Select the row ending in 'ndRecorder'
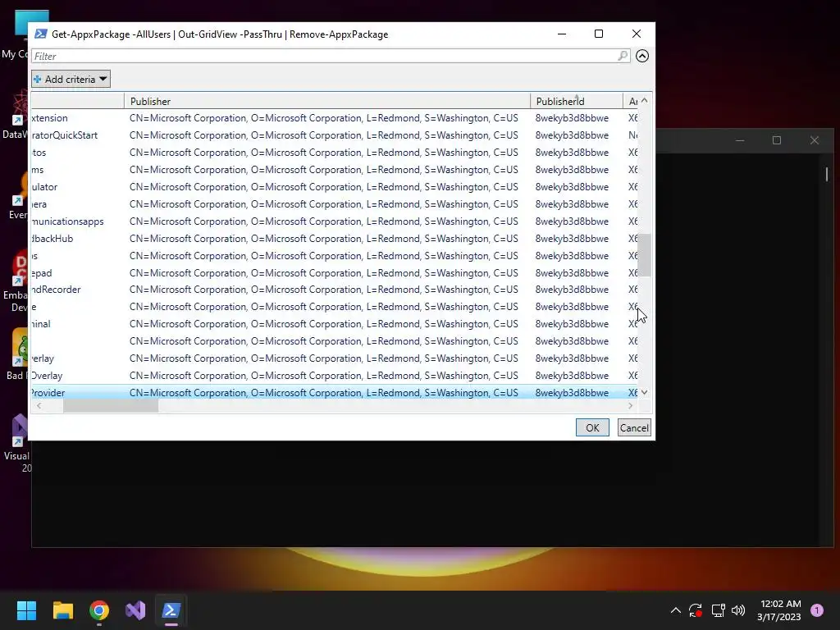Viewport: 840px width, 630px height. coord(335,290)
